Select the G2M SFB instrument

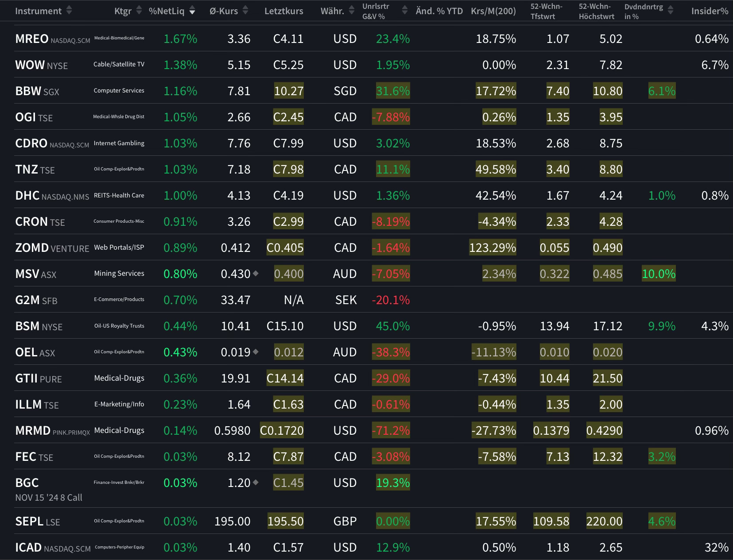(x=36, y=300)
